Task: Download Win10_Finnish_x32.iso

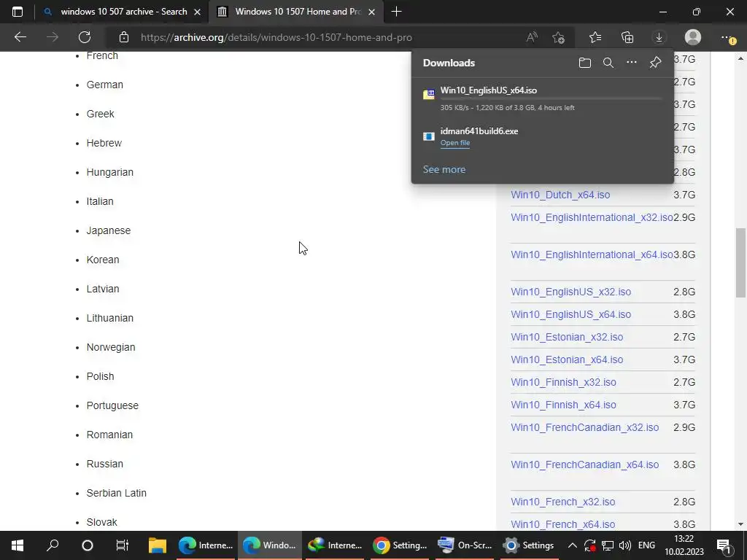Action: click(564, 382)
